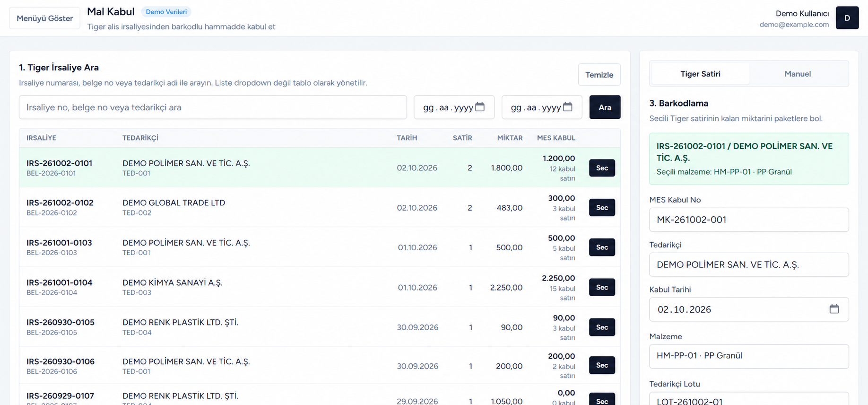Screen dimensions: 868x405
Task: Click the Demo Verileri badge
Action: click(x=166, y=12)
